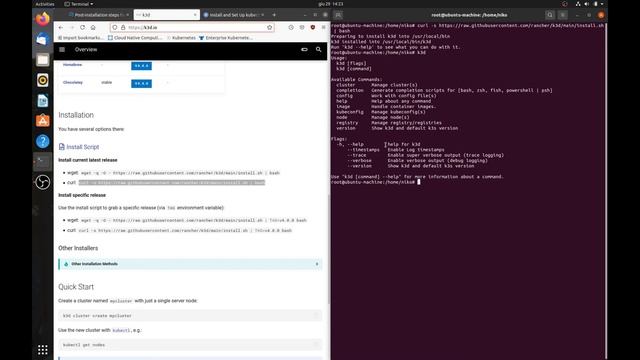Open a new Firefox tab

(274, 15)
